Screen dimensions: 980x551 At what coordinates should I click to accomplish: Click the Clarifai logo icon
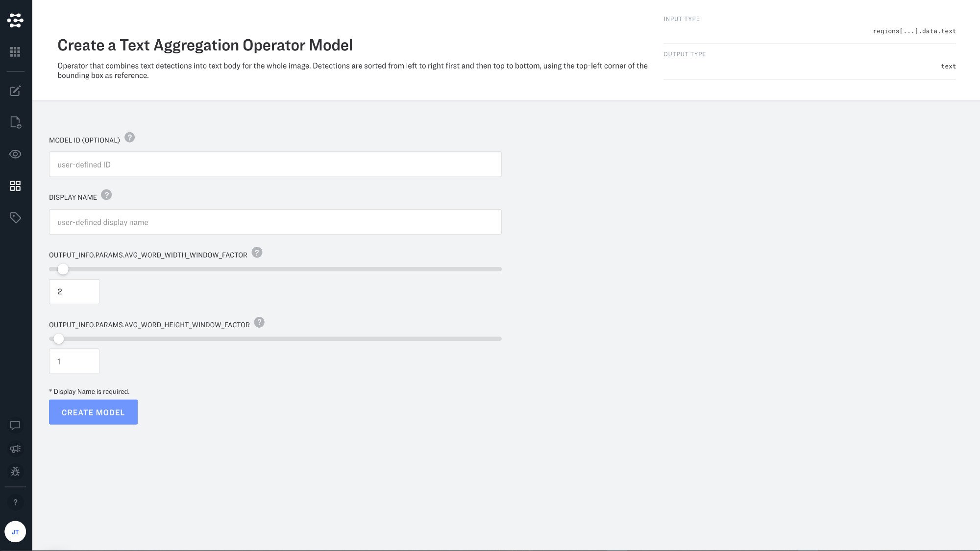click(15, 20)
